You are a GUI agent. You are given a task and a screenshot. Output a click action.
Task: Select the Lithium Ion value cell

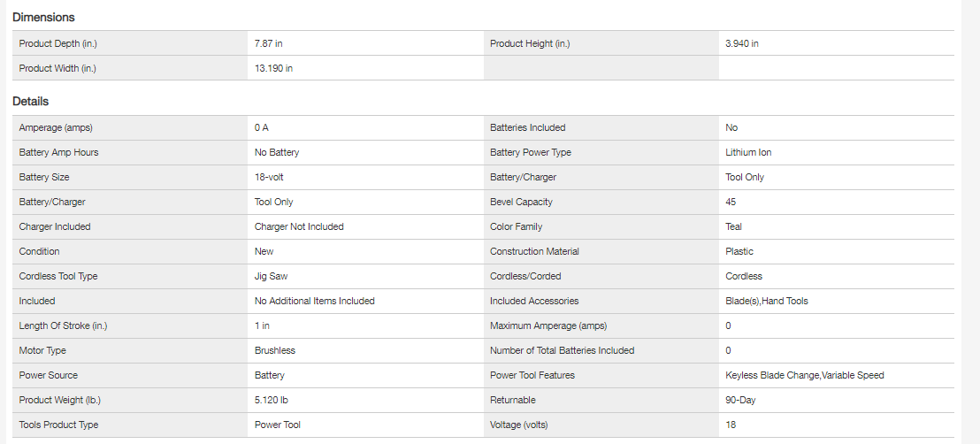[x=748, y=152]
